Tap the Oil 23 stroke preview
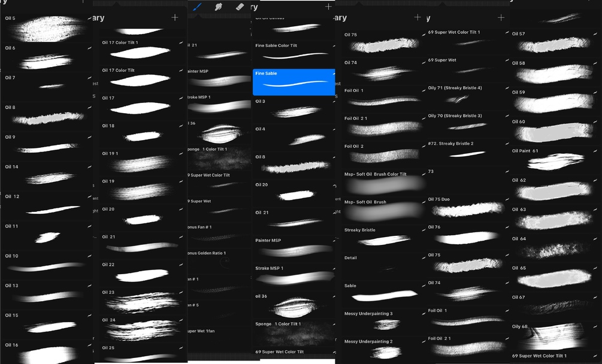 tap(143, 304)
